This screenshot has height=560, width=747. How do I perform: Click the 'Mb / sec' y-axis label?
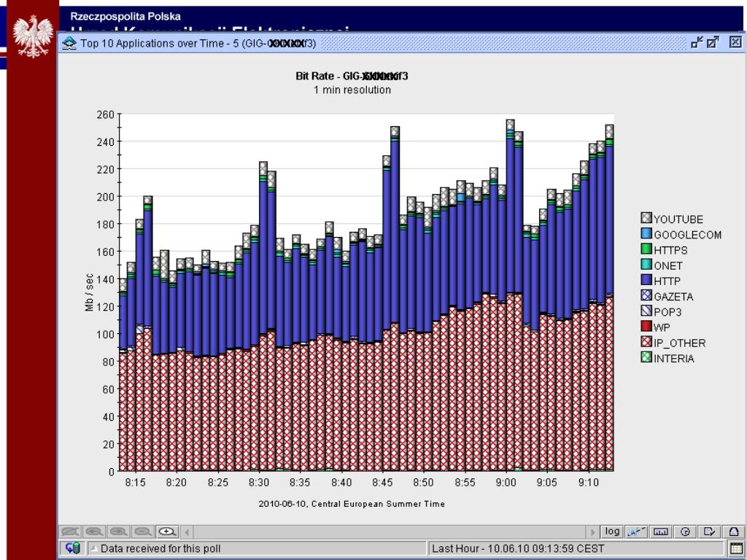click(89, 292)
